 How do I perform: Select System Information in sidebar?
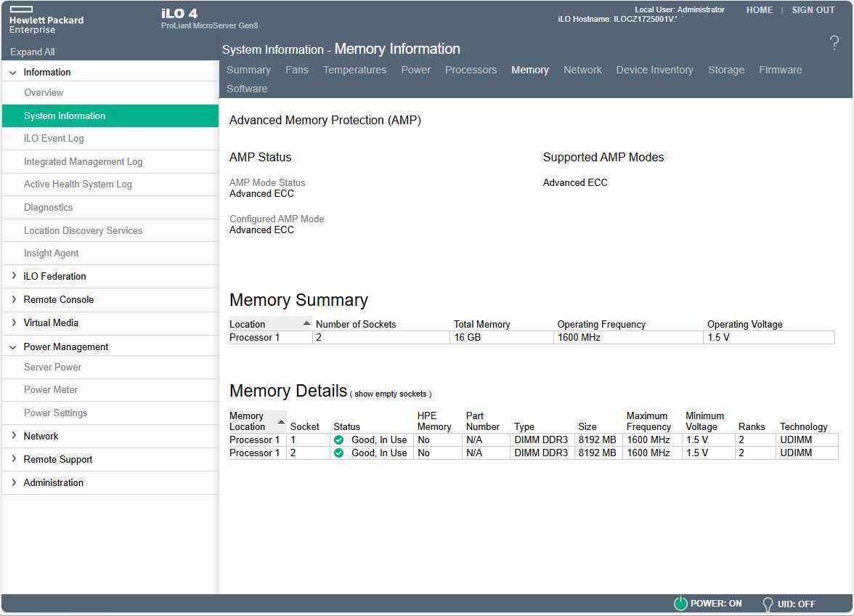coord(110,116)
